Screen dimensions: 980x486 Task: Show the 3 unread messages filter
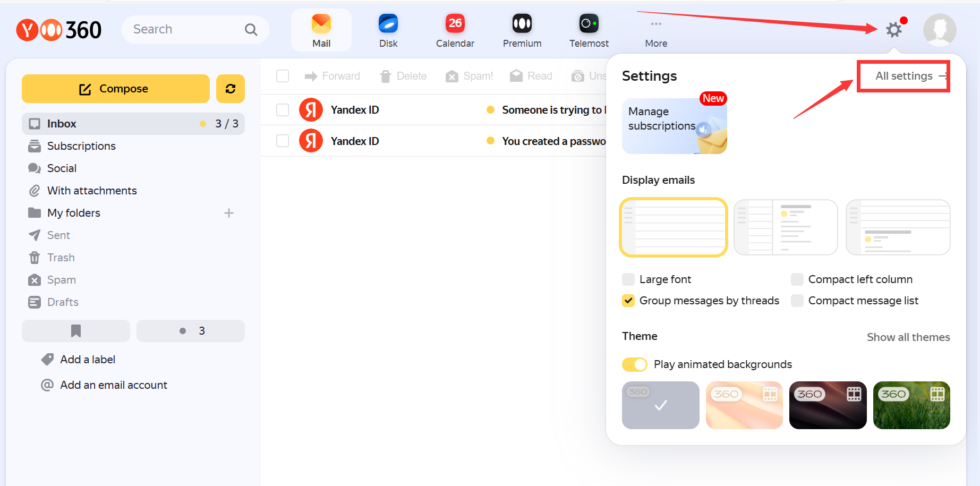pos(191,331)
